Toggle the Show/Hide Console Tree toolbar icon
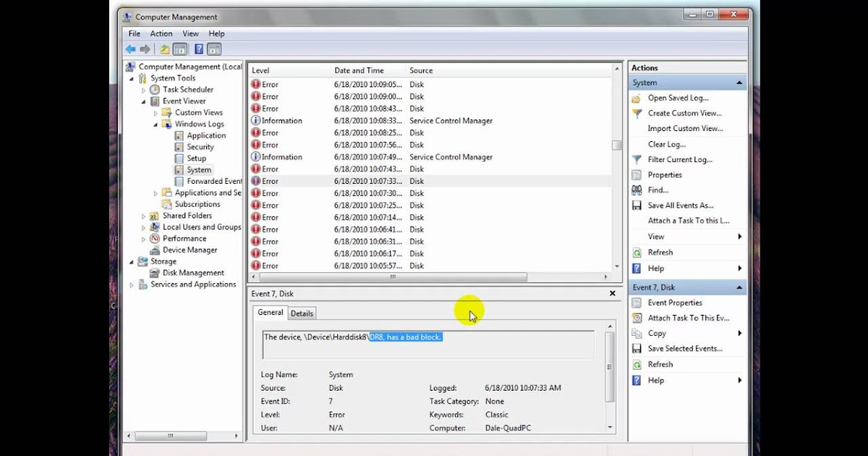The width and height of the screenshot is (868, 456). coord(179,49)
